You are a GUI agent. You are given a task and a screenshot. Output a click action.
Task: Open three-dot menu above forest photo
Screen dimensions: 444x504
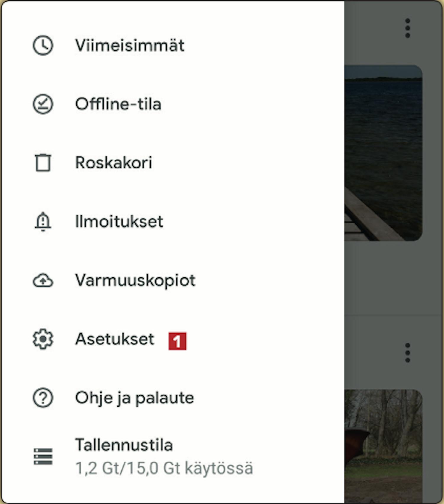(x=408, y=353)
